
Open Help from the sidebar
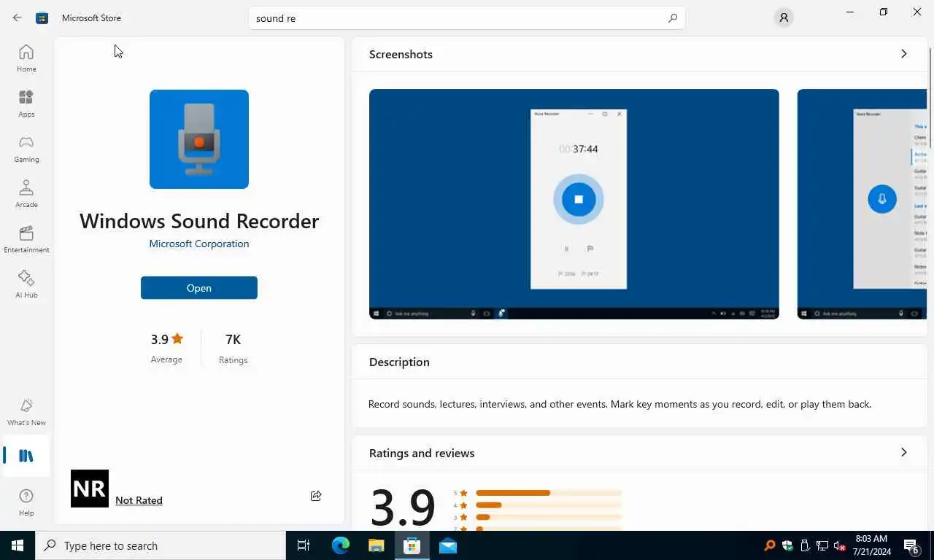(x=26, y=502)
